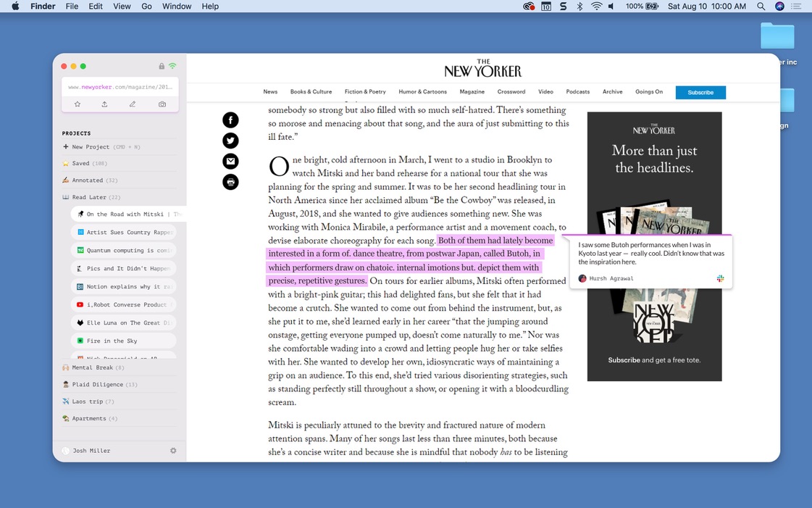
Task: Open the View menu in the menu bar
Action: point(122,7)
